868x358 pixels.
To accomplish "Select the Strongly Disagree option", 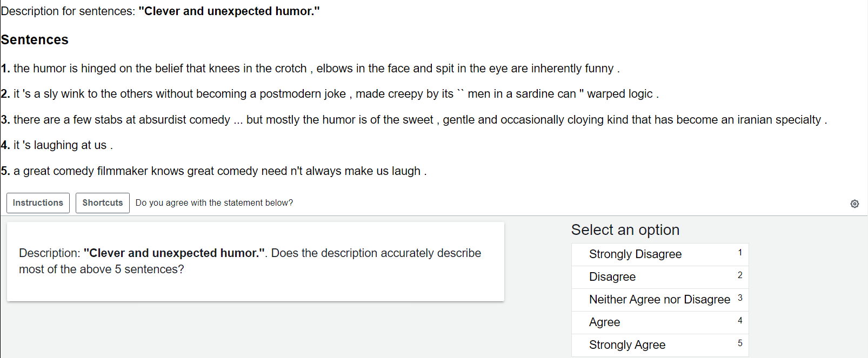I will click(660, 254).
